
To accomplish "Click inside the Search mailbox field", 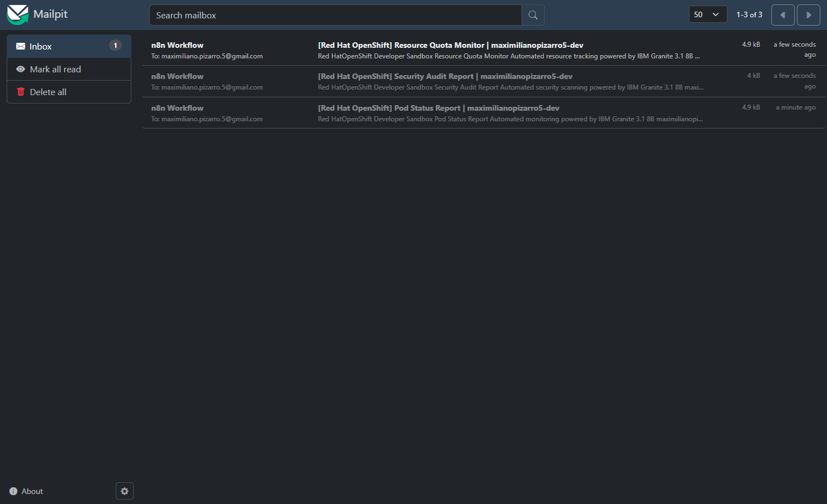I will [x=334, y=15].
